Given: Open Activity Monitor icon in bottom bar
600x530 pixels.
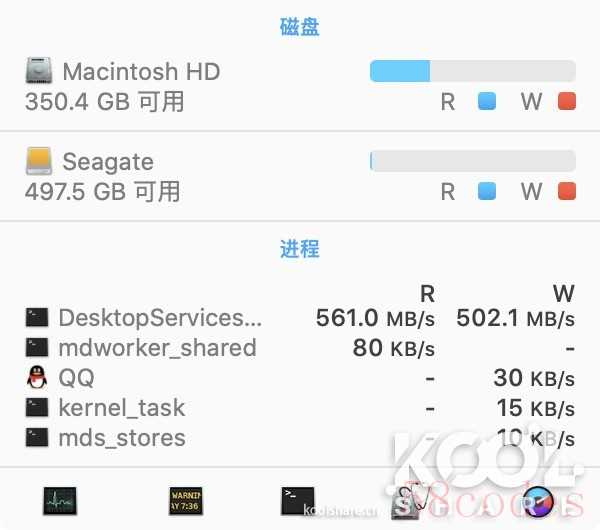Looking at the screenshot, I should click(60, 501).
